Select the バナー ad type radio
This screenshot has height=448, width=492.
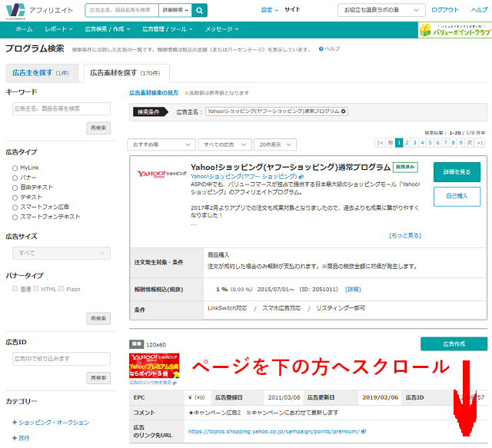(15, 178)
